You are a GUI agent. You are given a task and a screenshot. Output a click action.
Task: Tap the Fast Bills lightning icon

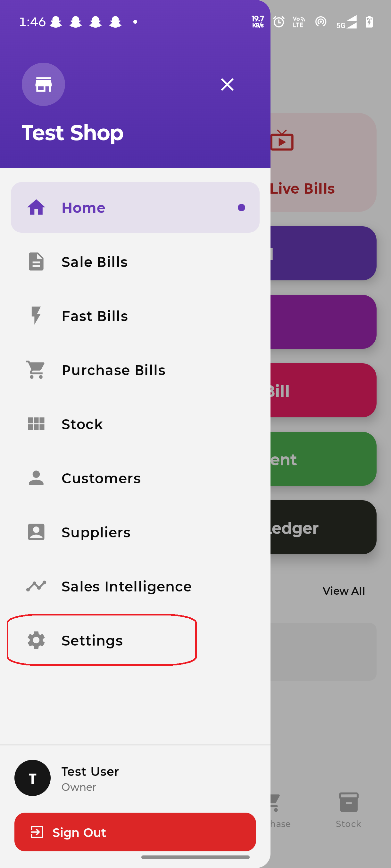pyautogui.click(x=36, y=316)
